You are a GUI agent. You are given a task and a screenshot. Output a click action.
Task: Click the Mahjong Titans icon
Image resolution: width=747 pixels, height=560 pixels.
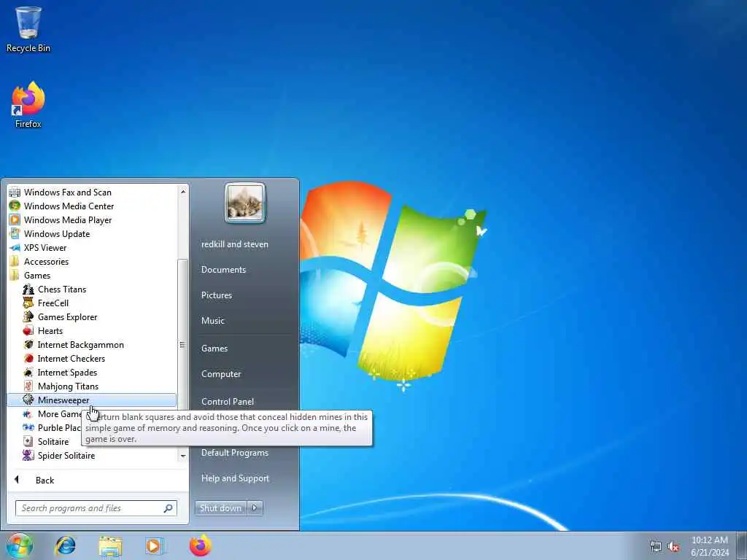[28, 386]
